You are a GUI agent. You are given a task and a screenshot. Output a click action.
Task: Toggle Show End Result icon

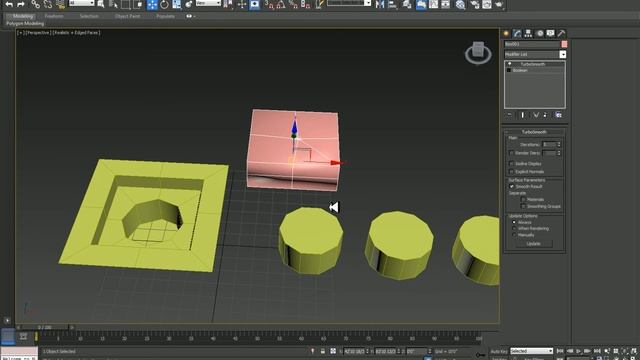(523, 115)
